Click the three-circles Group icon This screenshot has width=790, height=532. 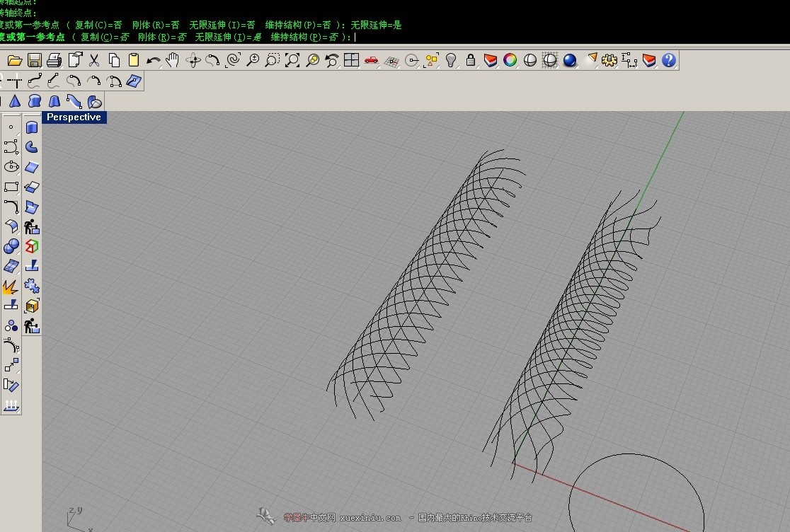coord(11,325)
